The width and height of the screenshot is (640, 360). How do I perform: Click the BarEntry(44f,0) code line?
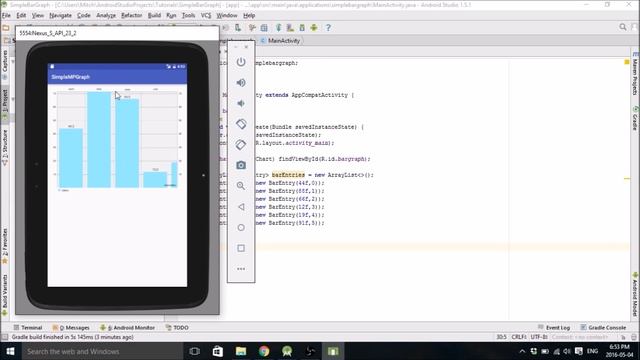pos(290,183)
